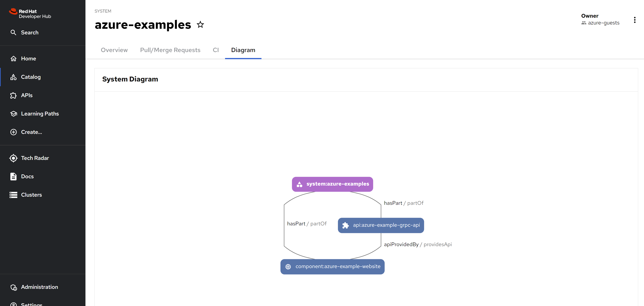Click the component:azure-example-website node

(x=332, y=267)
